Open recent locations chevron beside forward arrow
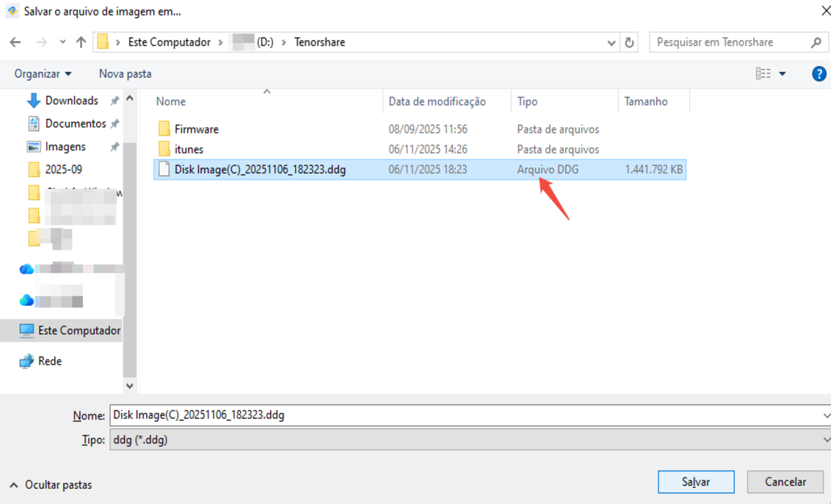831x504 pixels. tap(62, 43)
